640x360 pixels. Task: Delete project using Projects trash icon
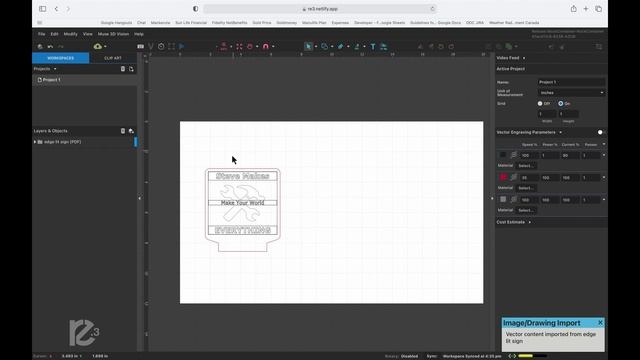tap(123, 69)
